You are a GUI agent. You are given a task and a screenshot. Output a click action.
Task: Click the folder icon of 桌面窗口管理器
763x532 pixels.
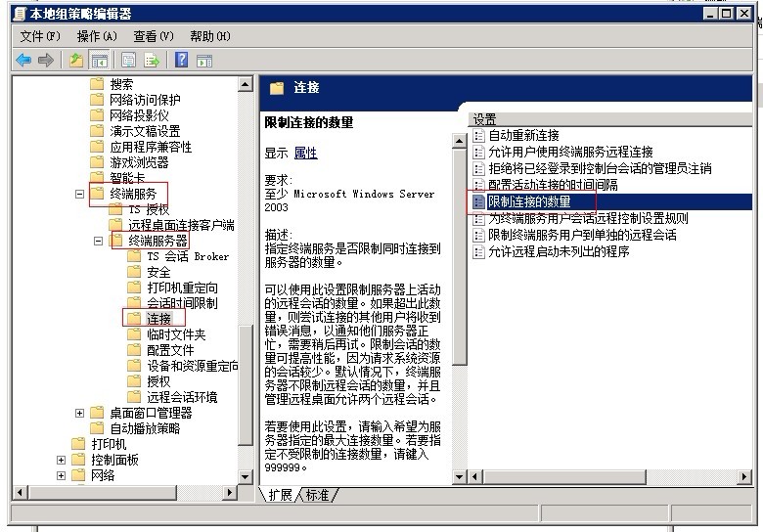97,413
